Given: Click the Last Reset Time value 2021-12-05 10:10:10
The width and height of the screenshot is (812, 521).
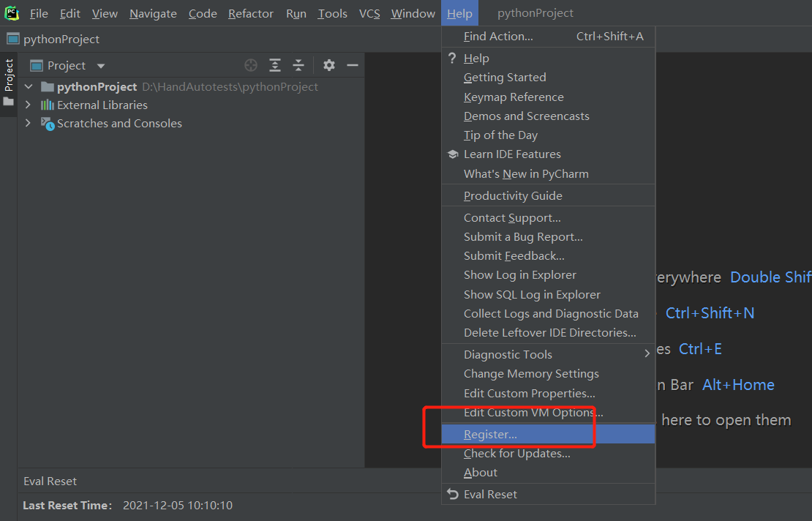Looking at the screenshot, I should click(x=178, y=506).
